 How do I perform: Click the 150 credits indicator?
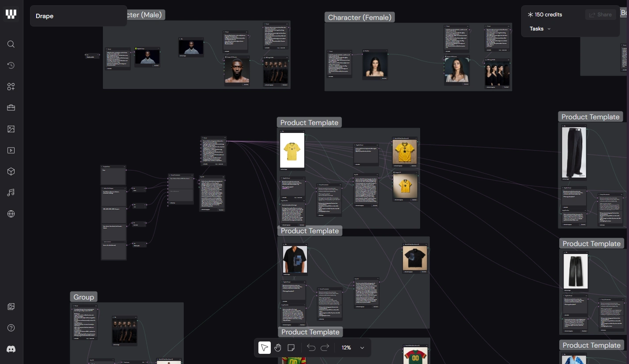pos(545,15)
